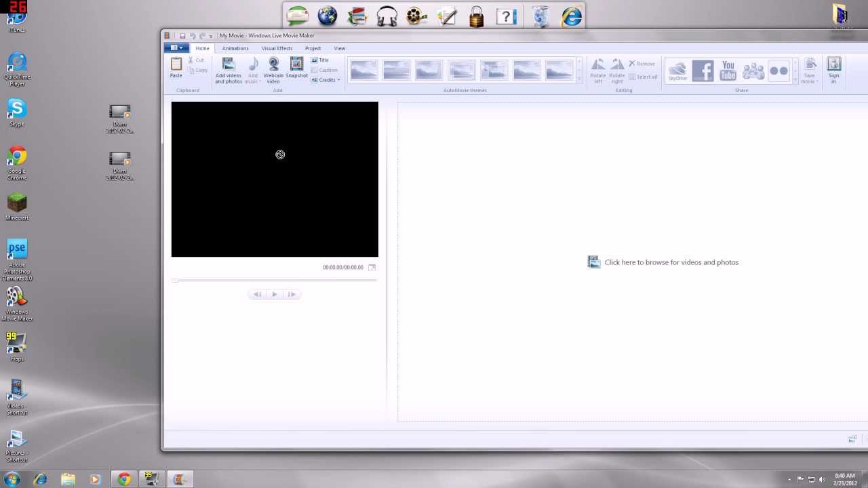Select the last visible AutoMovie theme thumbnail
The image size is (868, 488).
point(559,69)
